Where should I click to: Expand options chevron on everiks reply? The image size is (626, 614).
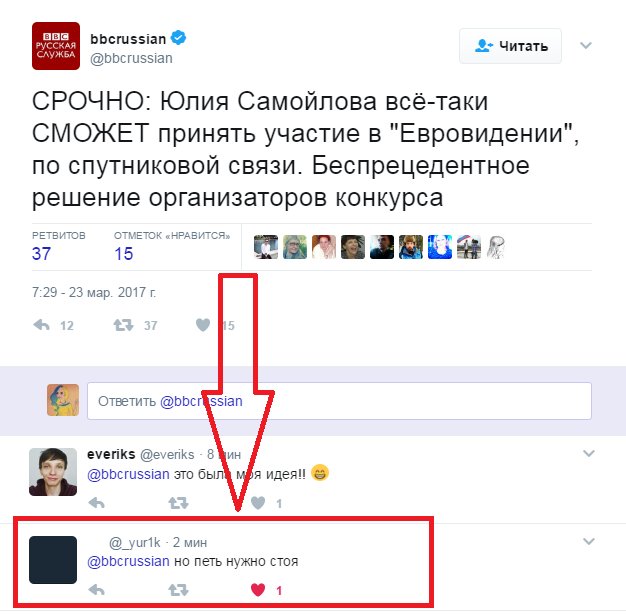(x=588, y=453)
